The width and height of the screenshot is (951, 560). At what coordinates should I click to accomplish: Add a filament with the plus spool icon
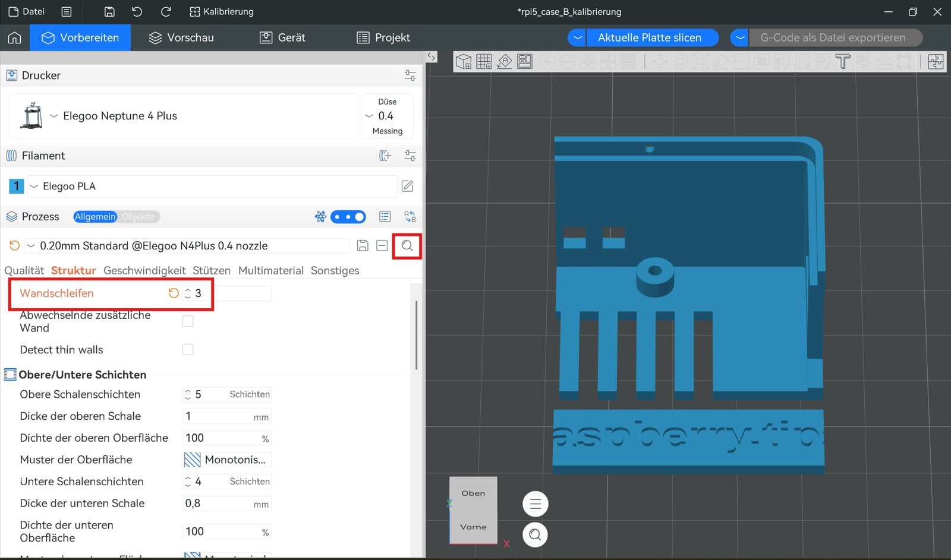385,156
